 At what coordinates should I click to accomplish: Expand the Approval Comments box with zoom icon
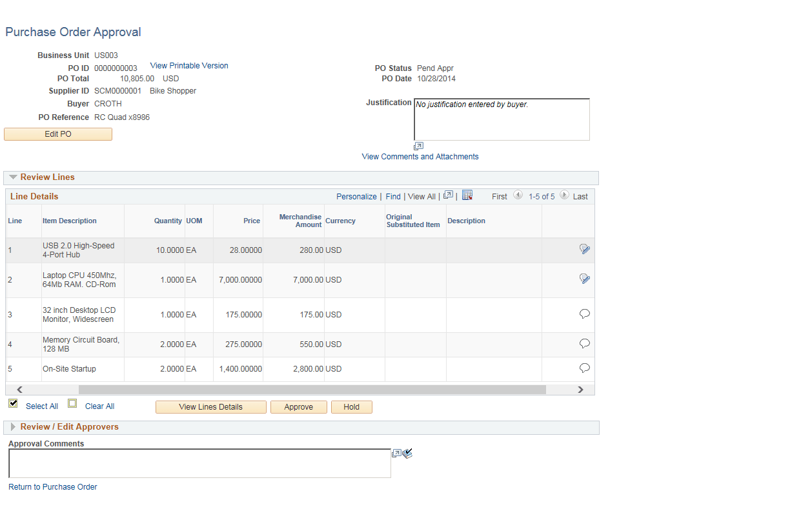[396, 453]
